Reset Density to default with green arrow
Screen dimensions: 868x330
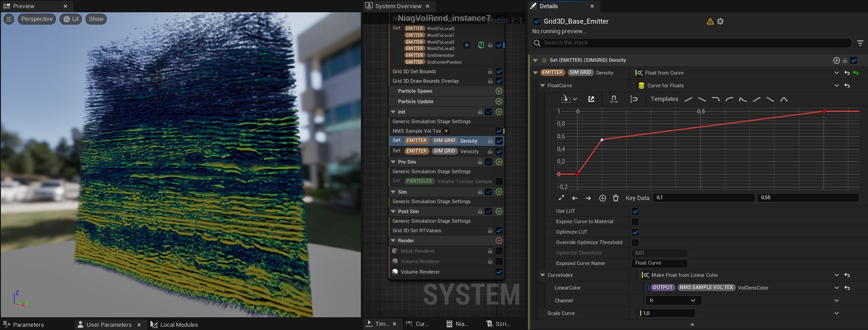point(856,73)
